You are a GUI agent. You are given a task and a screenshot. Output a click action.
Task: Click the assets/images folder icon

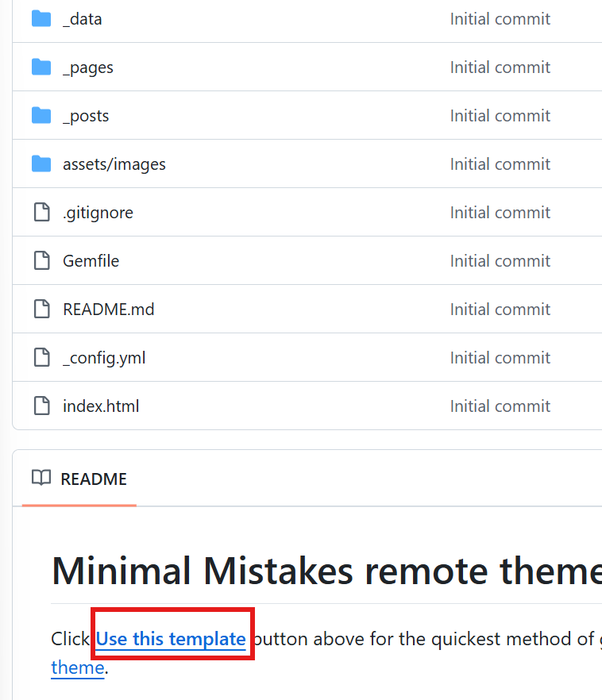[41, 164]
